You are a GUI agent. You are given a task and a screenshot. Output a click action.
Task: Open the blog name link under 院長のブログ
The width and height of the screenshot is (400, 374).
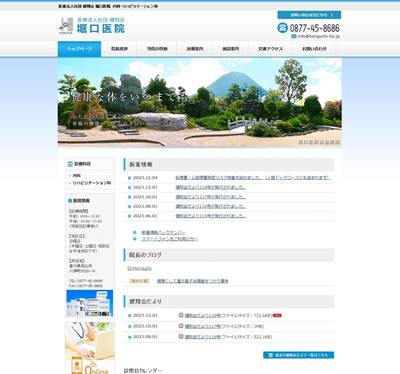pyautogui.click(x=139, y=268)
